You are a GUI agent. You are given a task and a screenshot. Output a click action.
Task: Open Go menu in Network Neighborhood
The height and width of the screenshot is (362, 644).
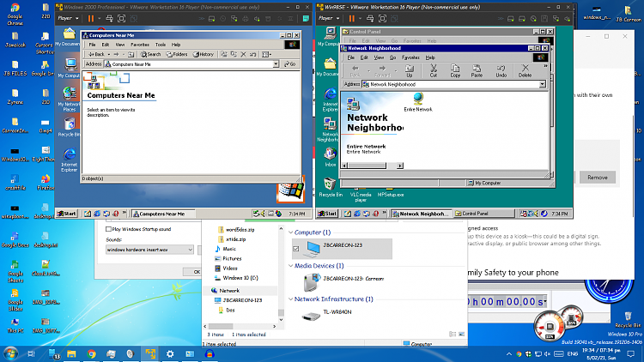click(x=392, y=57)
